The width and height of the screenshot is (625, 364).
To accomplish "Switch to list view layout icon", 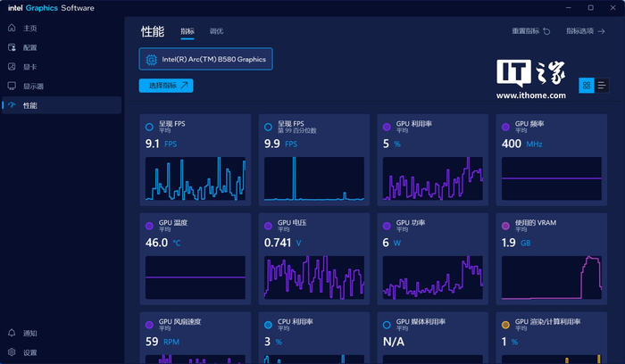I will (602, 86).
